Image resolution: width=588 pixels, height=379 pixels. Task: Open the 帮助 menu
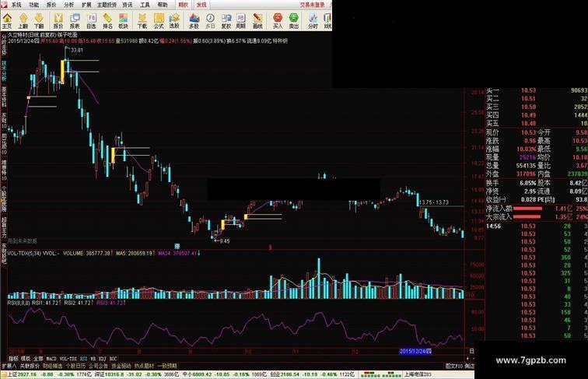pos(163,5)
